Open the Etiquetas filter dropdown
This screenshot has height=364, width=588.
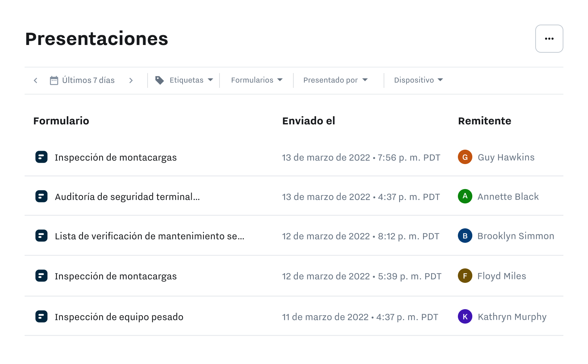point(186,80)
